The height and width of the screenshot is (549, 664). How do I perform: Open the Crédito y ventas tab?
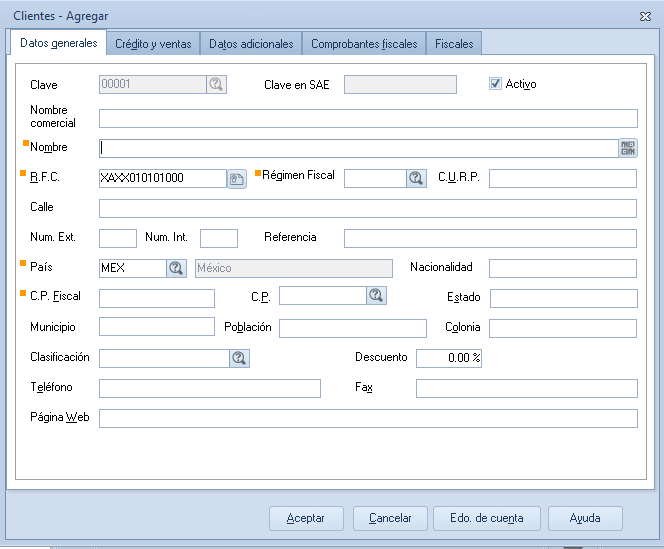pos(153,44)
